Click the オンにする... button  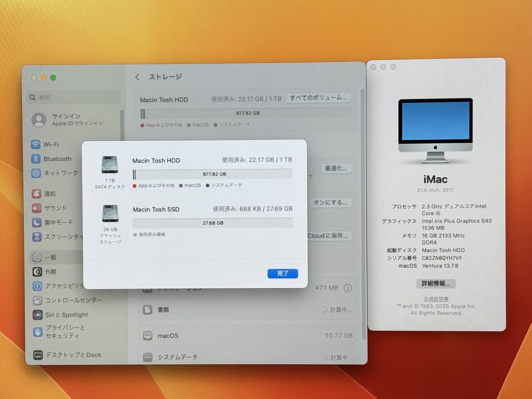[330, 202]
